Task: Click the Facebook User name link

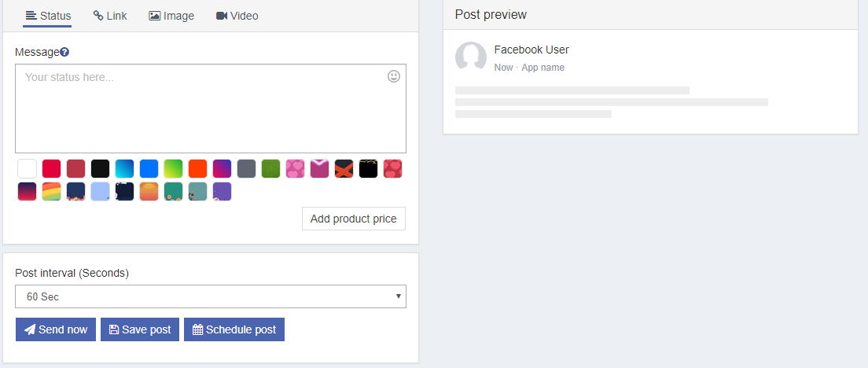Action: point(531,50)
